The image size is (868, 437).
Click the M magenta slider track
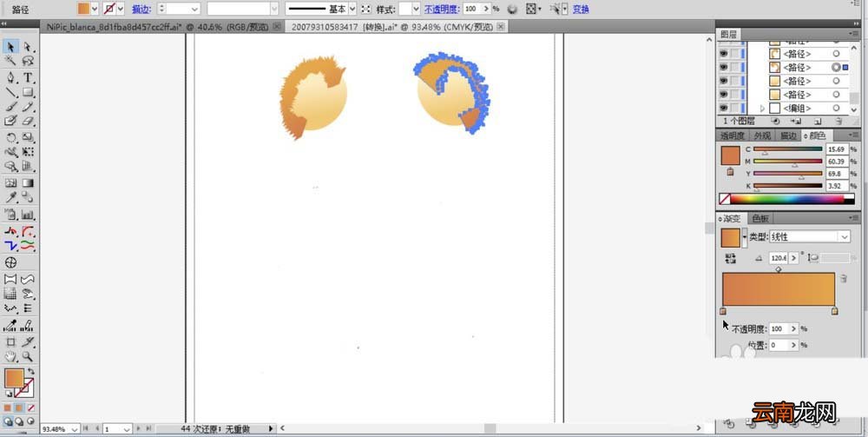pyautogui.click(x=788, y=162)
